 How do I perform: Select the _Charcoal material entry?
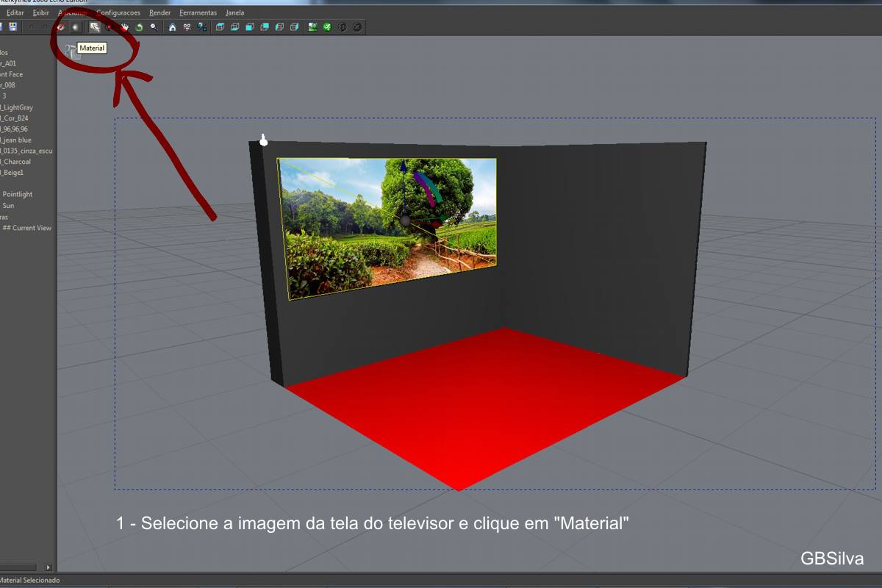pos(15,162)
